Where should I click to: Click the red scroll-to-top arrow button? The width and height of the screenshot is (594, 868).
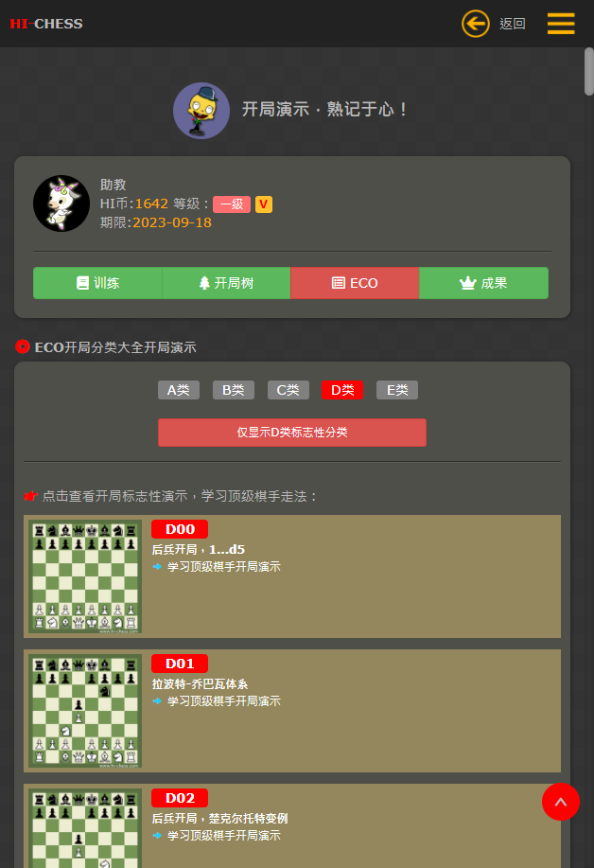pos(560,802)
